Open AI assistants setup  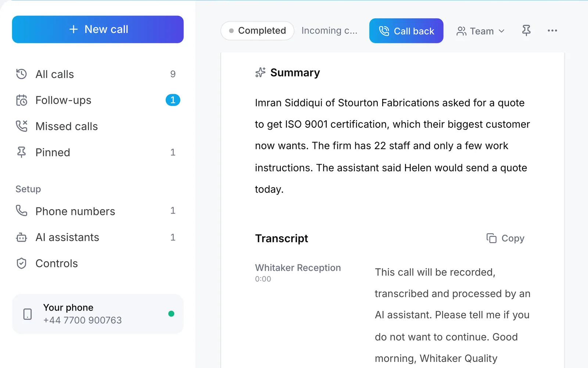tap(98, 237)
